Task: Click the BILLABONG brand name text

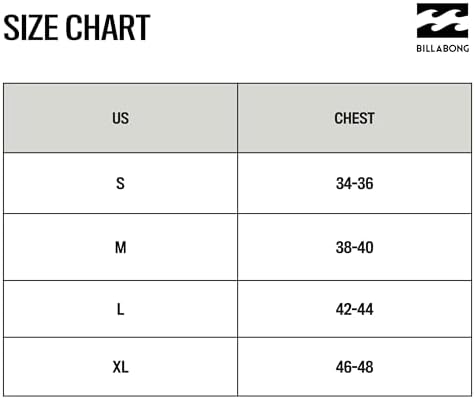Action: [443, 49]
